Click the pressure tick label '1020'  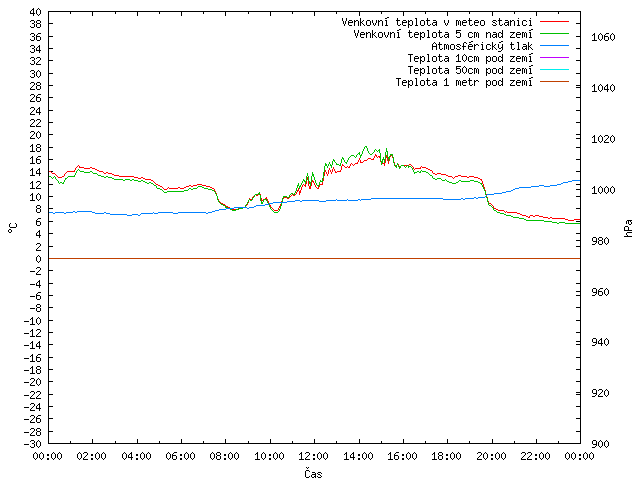(603, 139)
